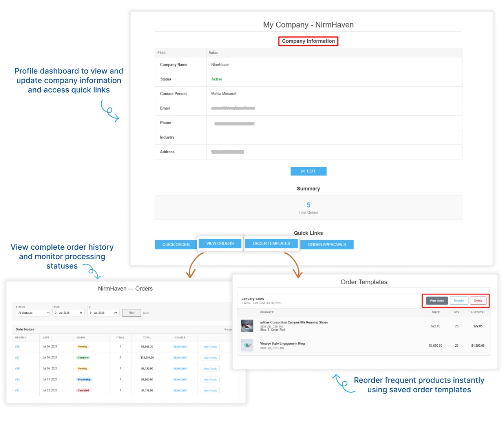This screenshot has width=504, height=437.
Task: Open the Order Approvals quick link
Action: 327,245
